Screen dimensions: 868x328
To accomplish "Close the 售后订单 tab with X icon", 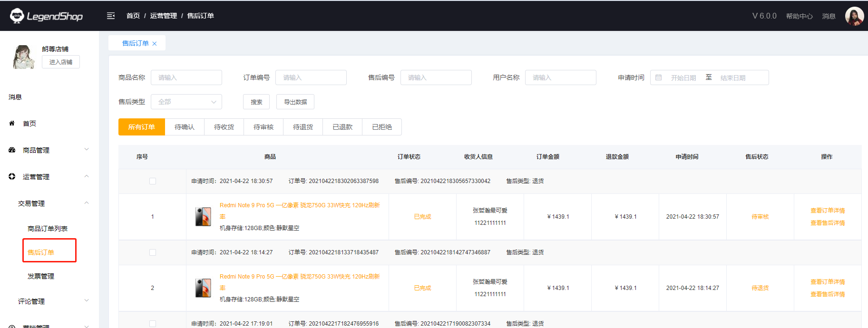I will tap(155, 43).
